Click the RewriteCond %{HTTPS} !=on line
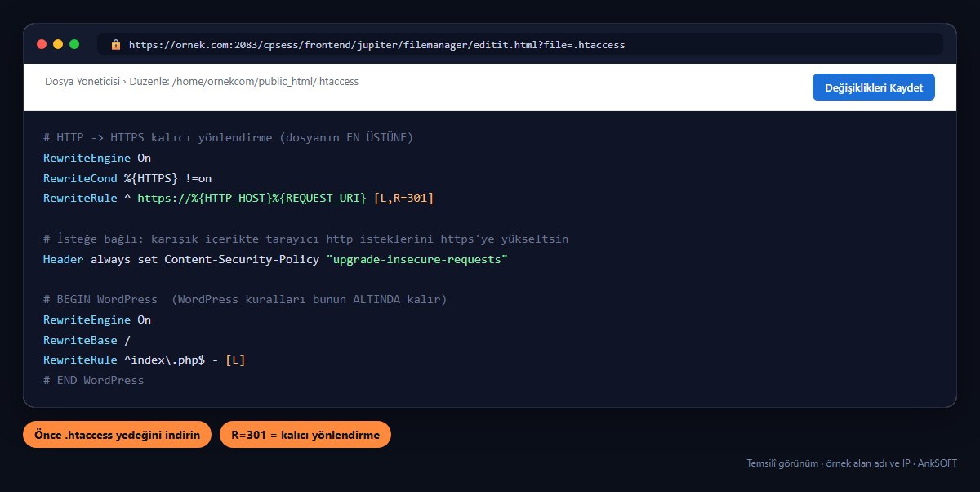Screen dimensions: 980x492 tap(128, 178)
